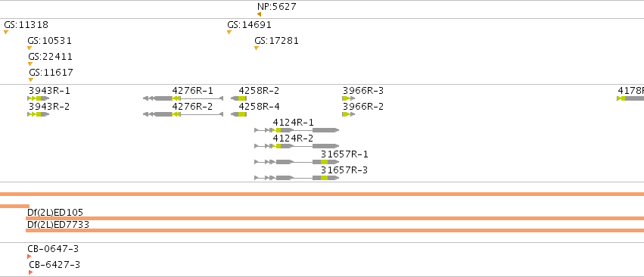Open the 3943R-2 gene glyph
The image size is (644, 277).
[38, 114]
